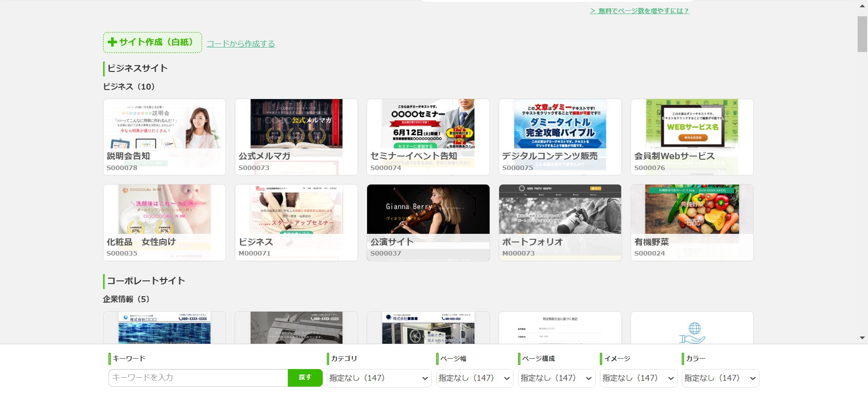Click the scrollbar down arrow
This screenshot has width=868, height=398.
862,338
